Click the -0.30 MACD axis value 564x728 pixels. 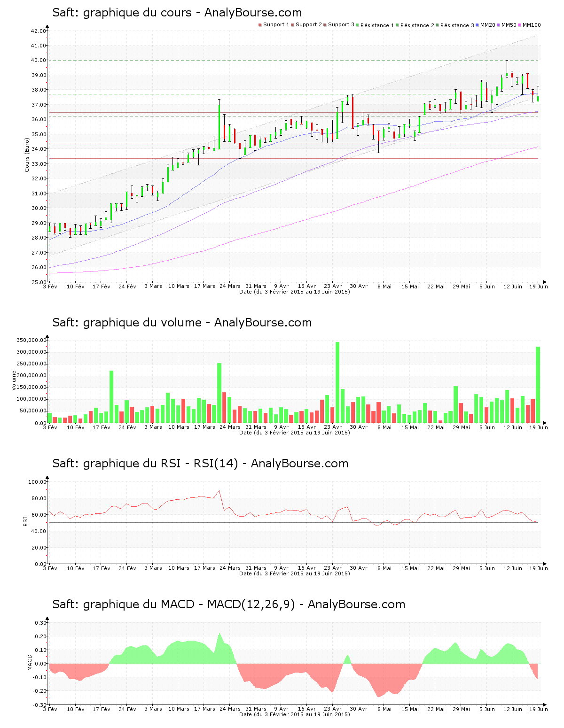(39, 705)
